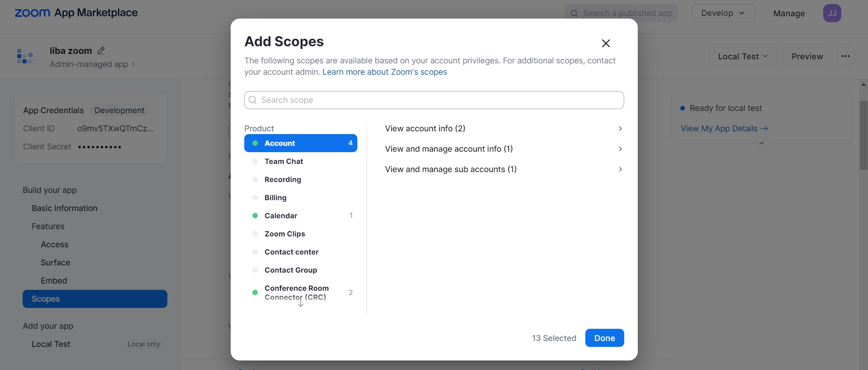
Task: Select the Calendar product
Action: click(301, 216)
